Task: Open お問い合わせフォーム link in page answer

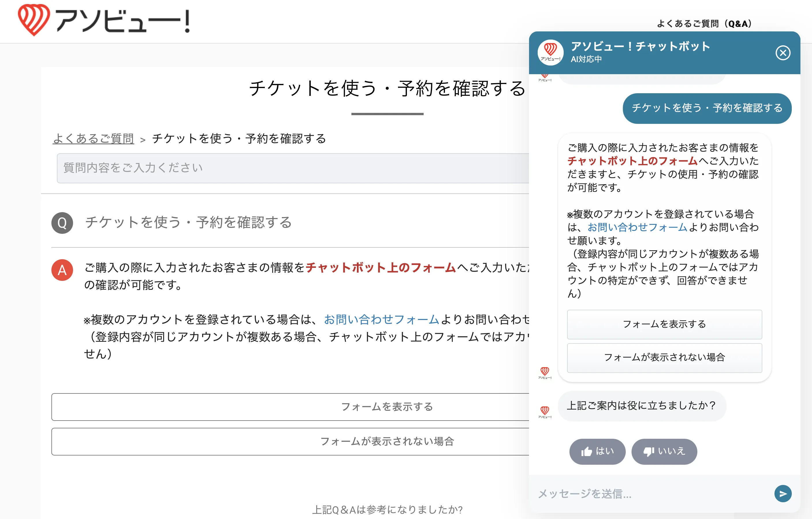Action: 381,320
